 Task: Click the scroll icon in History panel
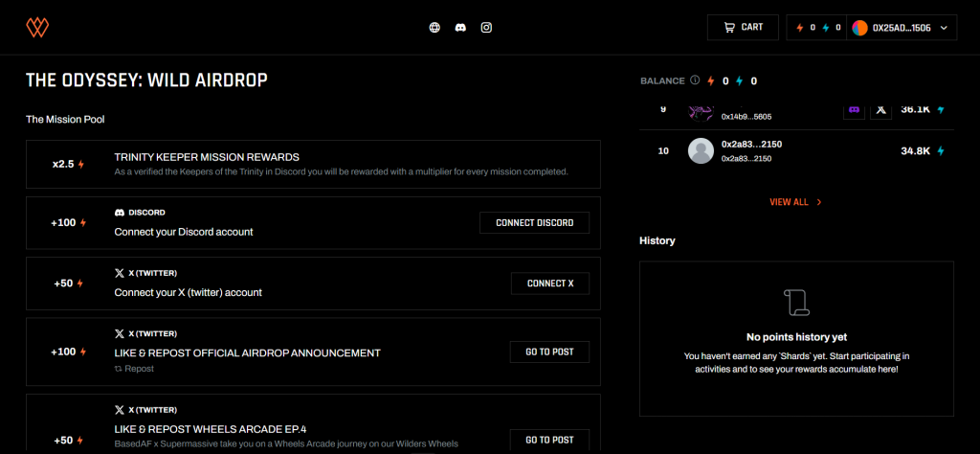tap(796, 304)
